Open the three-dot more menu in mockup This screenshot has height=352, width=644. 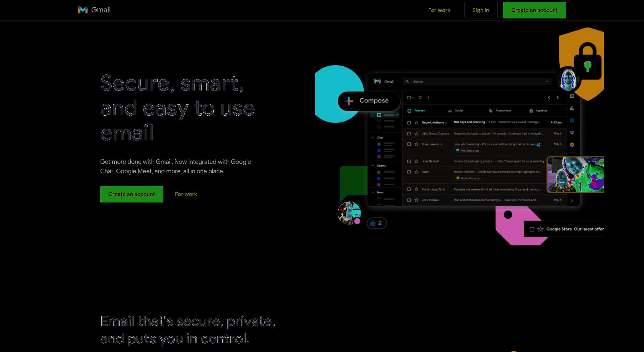[x=428, y=98]
